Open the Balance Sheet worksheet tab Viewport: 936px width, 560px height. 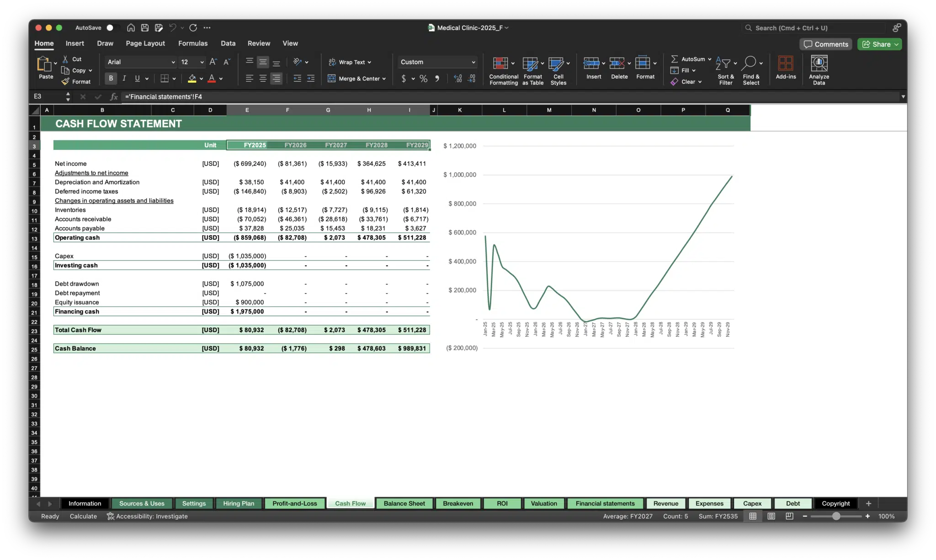[x=404, y=503]
